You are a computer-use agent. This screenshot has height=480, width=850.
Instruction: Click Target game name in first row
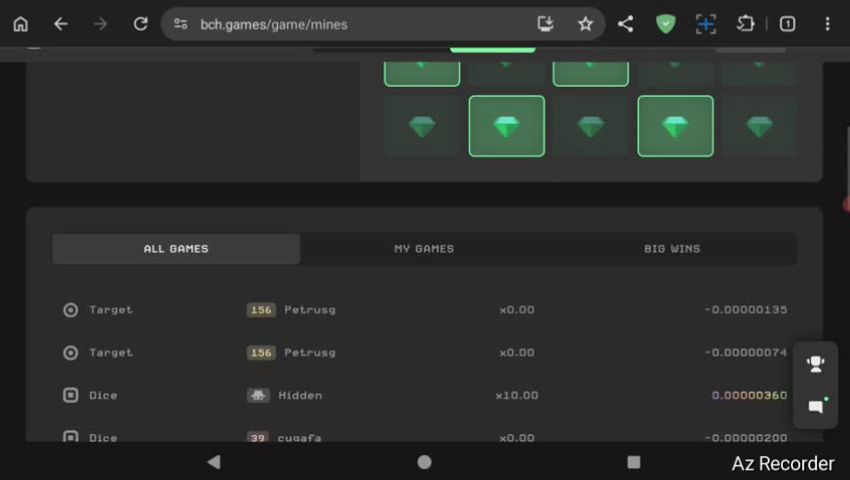click(x=111, y=310)
